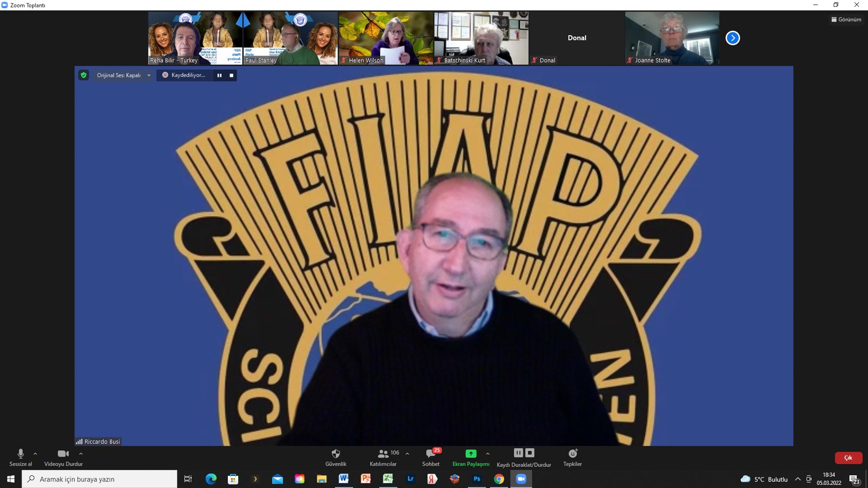Open Adobe Creative Cloud from taskbar

[299, 479]
